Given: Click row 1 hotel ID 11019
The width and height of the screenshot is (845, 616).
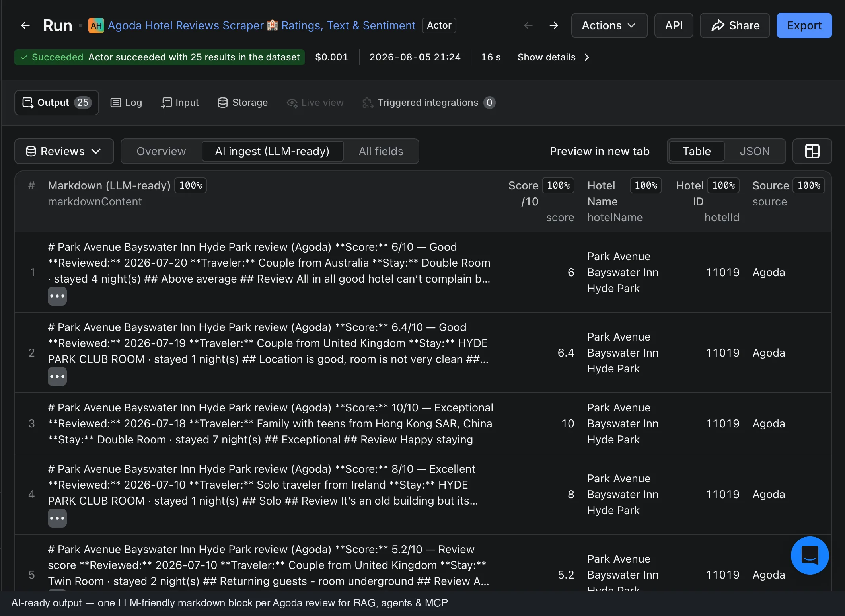Looking at the screenshot, I should coord(722,272).
